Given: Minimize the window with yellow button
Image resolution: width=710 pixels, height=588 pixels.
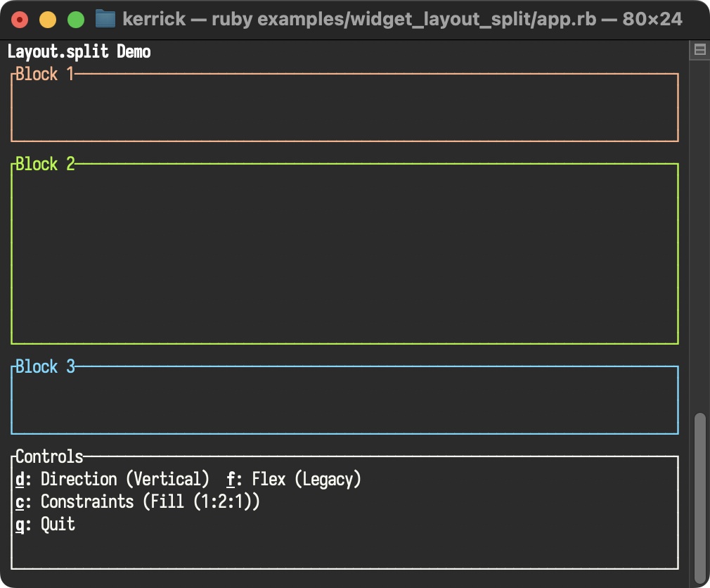Looking at the screenshot, I should [48, 20].
